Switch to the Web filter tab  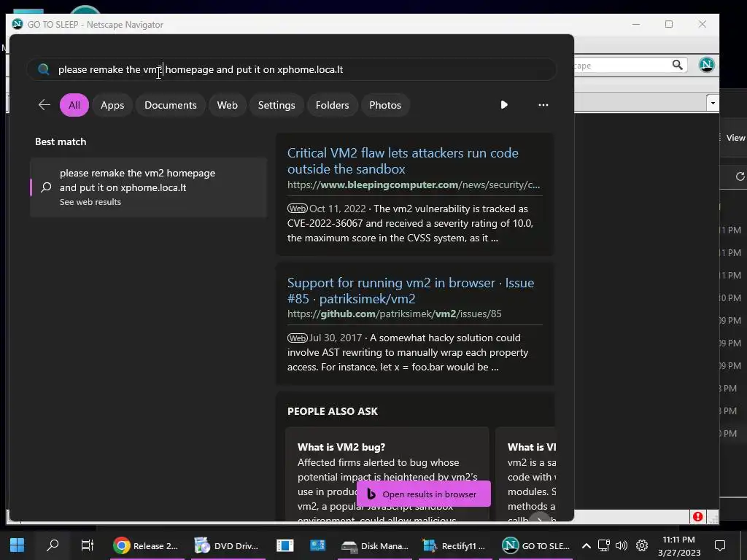point(228,105)
